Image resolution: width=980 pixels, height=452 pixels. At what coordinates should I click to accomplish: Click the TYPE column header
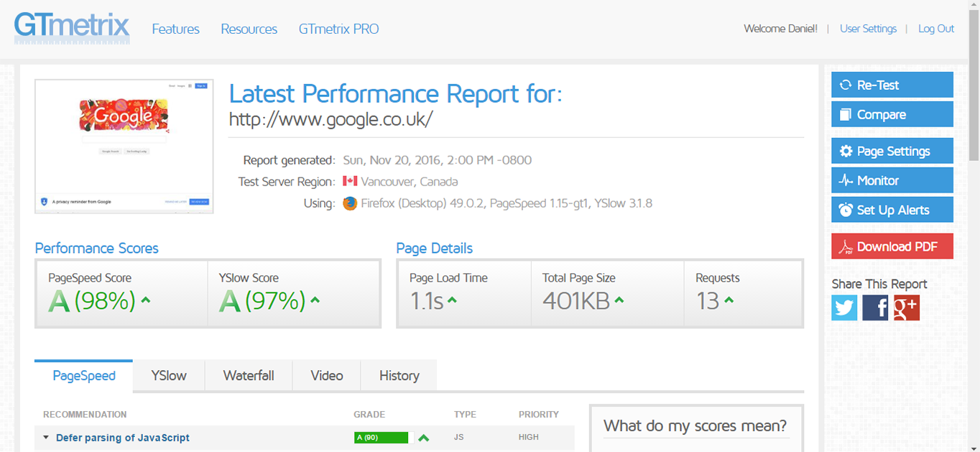(465, 415)
